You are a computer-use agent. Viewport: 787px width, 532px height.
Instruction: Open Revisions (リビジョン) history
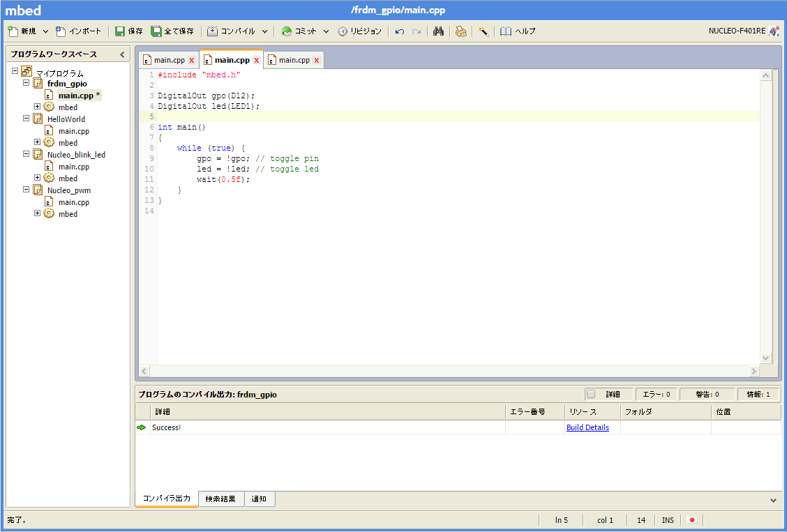click(359, 31)
